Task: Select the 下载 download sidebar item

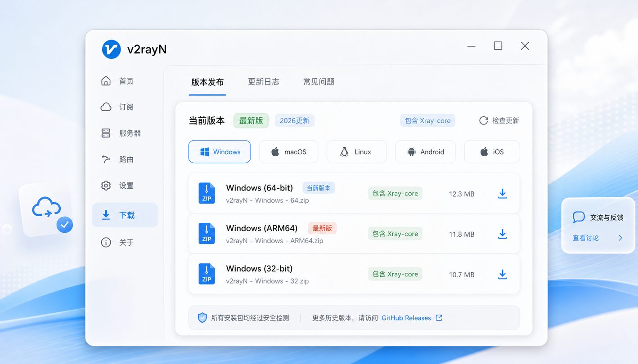Action: coord(125,215)
